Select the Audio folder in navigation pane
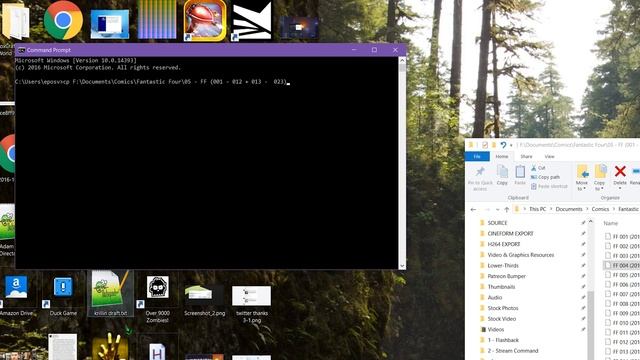 pos(495,297)
